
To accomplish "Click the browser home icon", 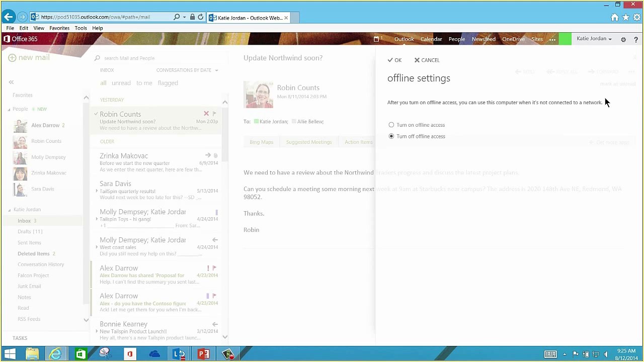I will click(615, 18).
